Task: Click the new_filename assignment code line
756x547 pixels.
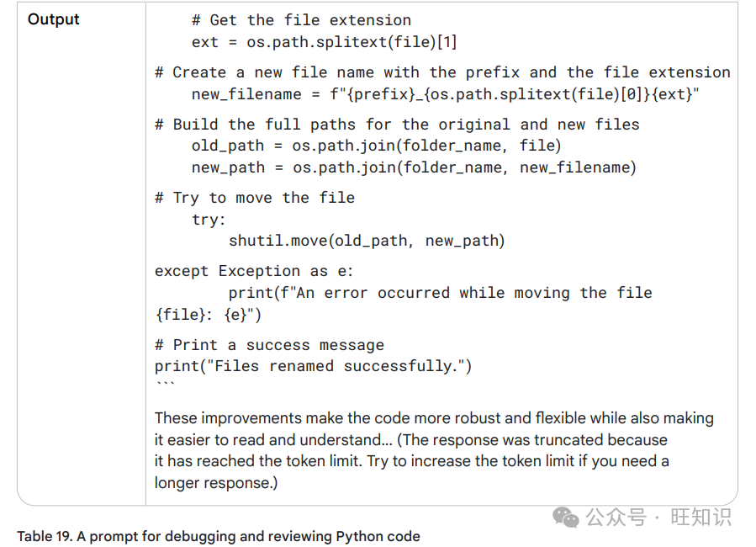Action: (445, 94)
